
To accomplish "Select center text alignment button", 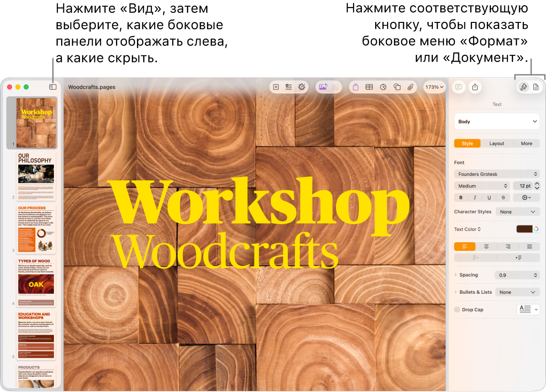I will pyautogui.click(x=486, y=247).
